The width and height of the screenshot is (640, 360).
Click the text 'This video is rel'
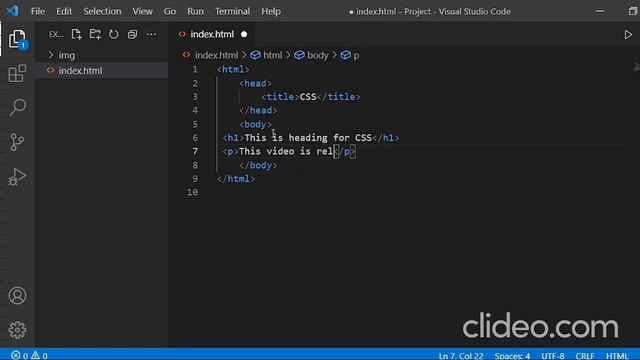[286, 151]
